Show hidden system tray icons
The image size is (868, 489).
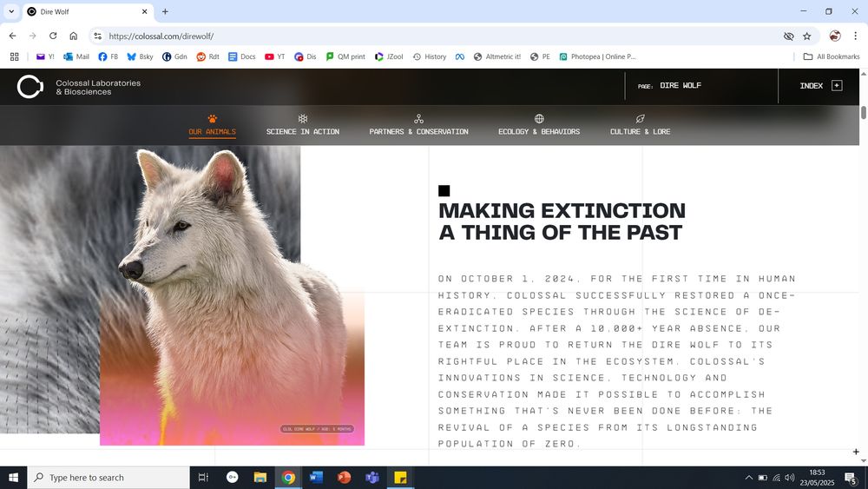tap(748, 478)
